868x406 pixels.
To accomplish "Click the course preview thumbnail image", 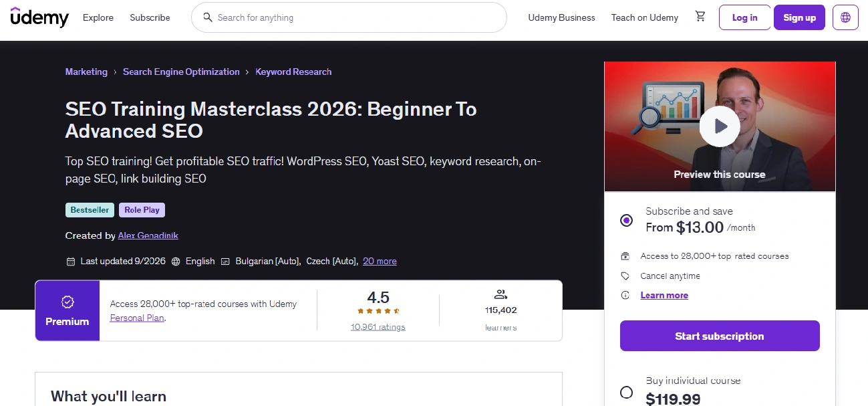I will click(720, 126).
